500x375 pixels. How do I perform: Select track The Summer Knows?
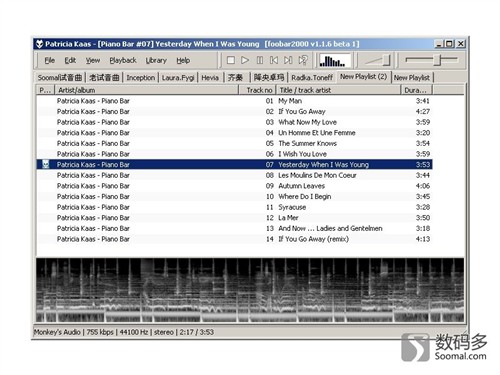pos(234,143)
